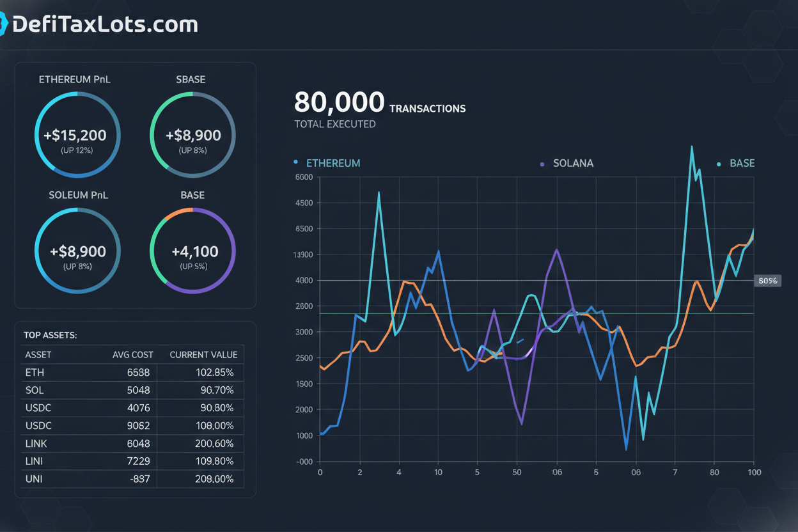Select the Soleum PnL circular gauge
The width and height of the screenshot is (798, 532).
tap(77, 251)
